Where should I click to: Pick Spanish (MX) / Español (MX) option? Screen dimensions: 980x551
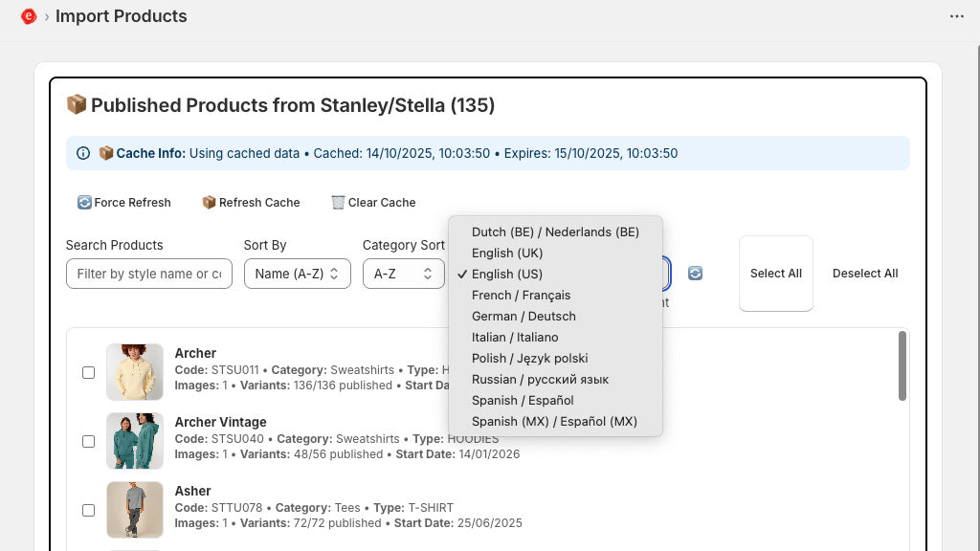pyautogui.click(x=554, y=421)
